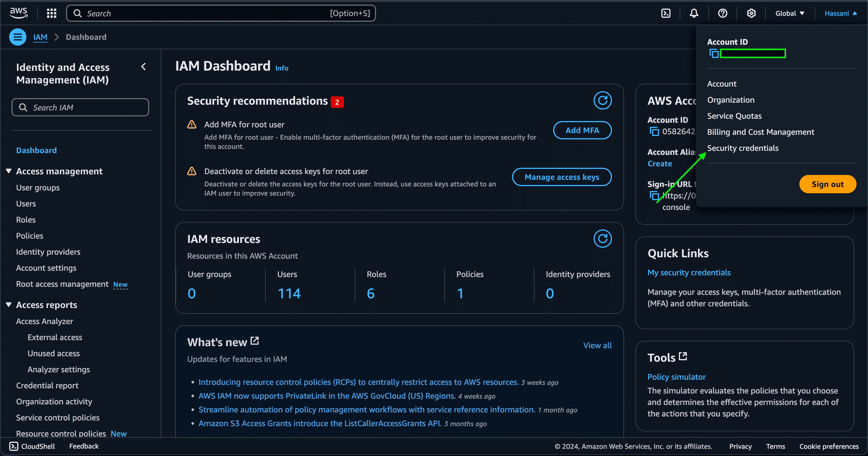Collapse the Access management section
This screenshot has width=868, height=456.
pyautogui.click(x=9, y=171)
